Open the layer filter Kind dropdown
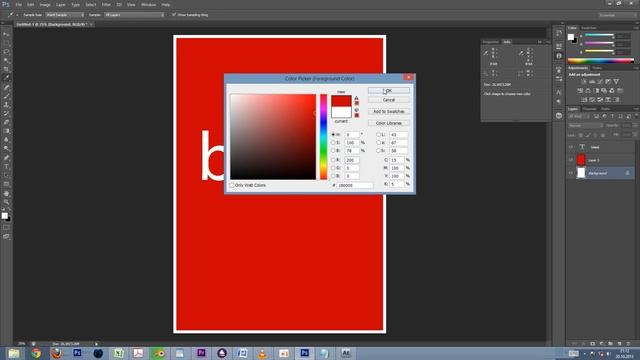Screen dimensions: 640x360 pos(579,116)
